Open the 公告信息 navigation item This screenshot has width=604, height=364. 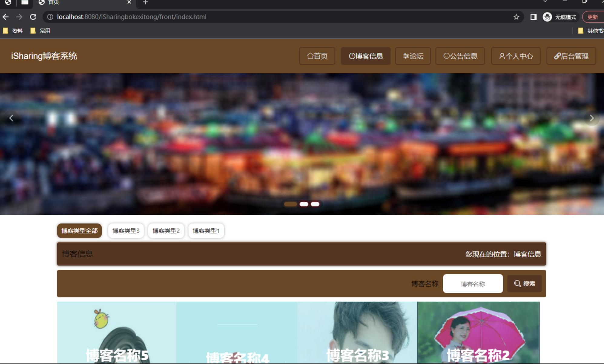[x=460, y=56]
